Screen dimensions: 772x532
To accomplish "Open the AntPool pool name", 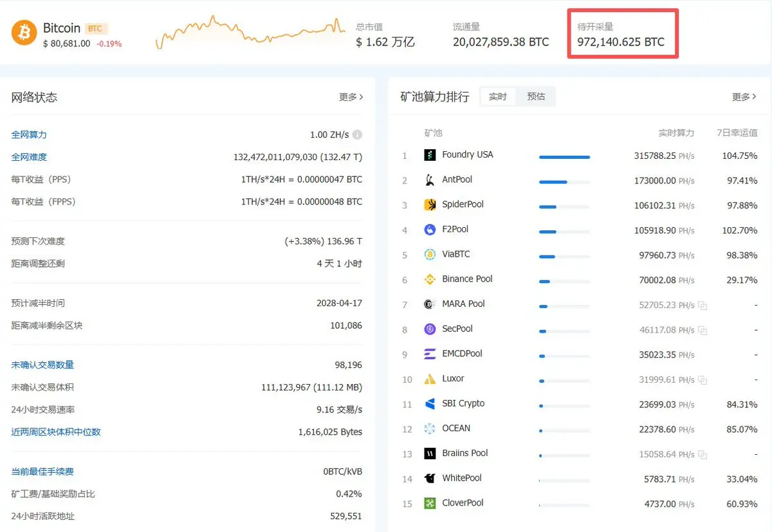I will (457, 179).
